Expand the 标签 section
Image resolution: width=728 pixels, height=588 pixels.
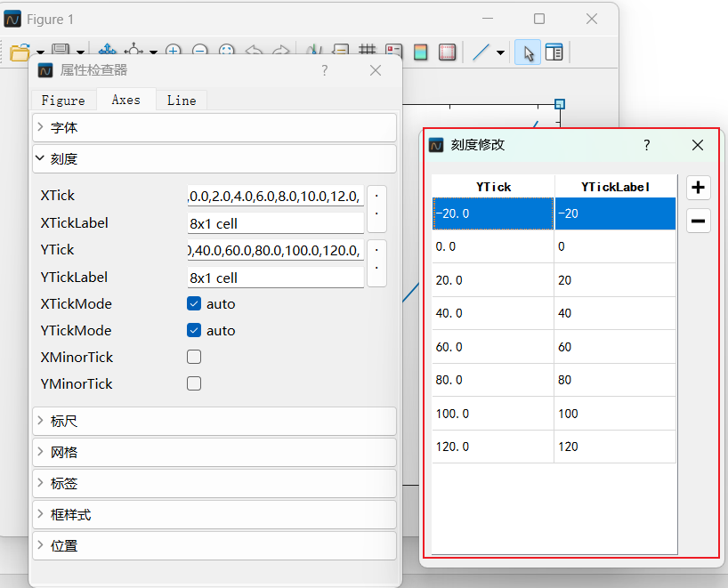point(214,484)
